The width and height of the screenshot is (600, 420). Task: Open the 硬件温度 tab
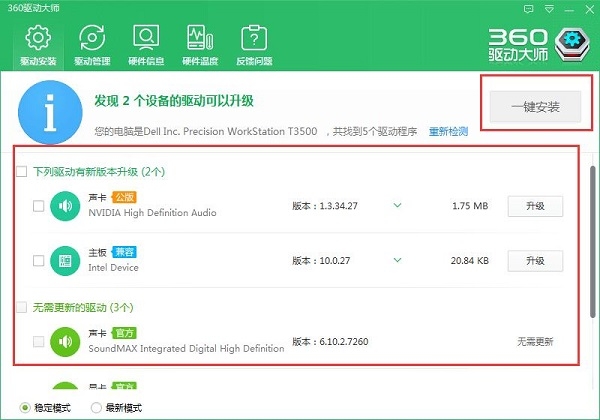(x=200, y=45)
